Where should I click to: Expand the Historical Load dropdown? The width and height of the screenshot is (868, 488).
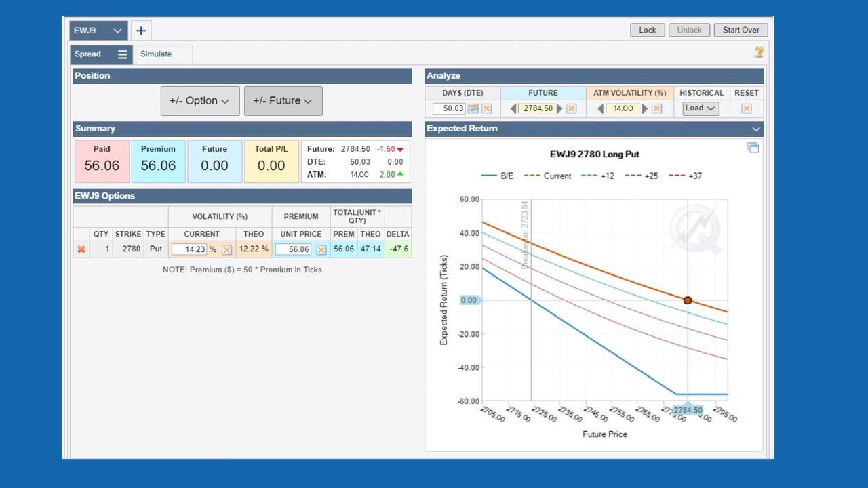coord(701,108)
